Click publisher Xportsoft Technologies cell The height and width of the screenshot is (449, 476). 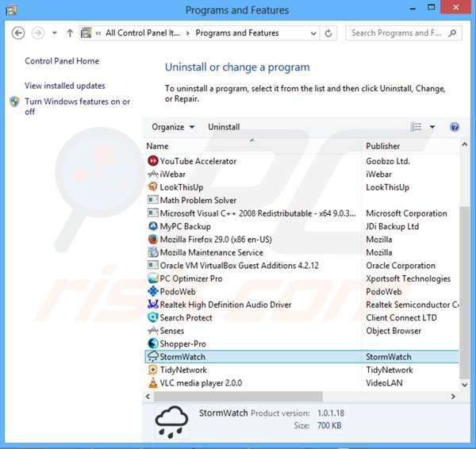[408, 278]
